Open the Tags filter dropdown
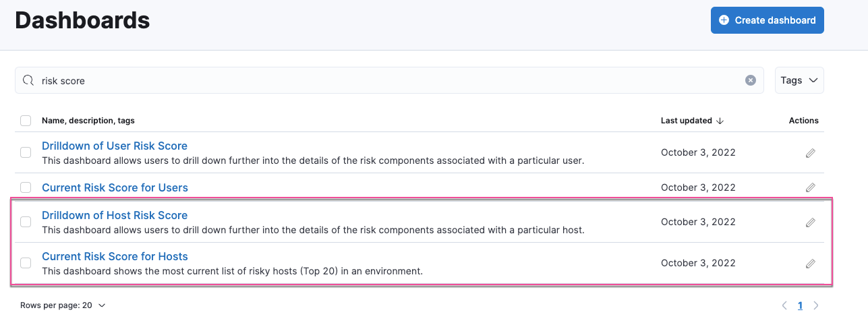Viewport: 868px width, 329px height. point(799,80)
